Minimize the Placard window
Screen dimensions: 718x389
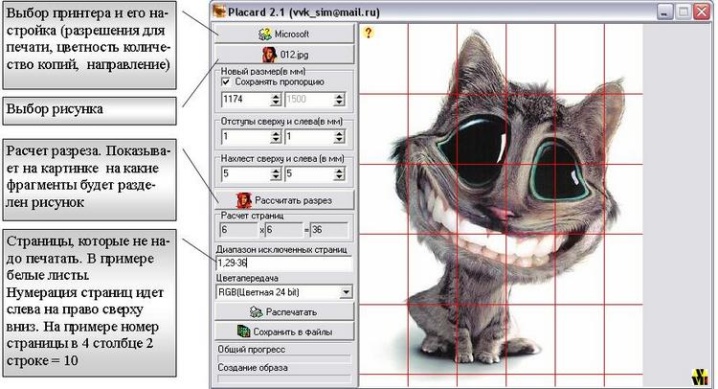coord(665,12)
